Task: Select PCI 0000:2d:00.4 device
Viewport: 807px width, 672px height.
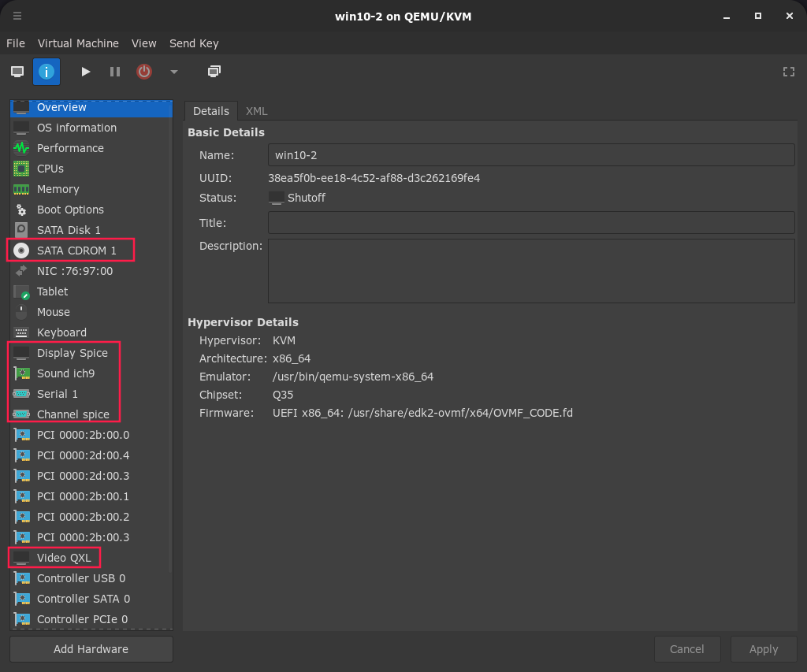Action: (x=91, y=456)
